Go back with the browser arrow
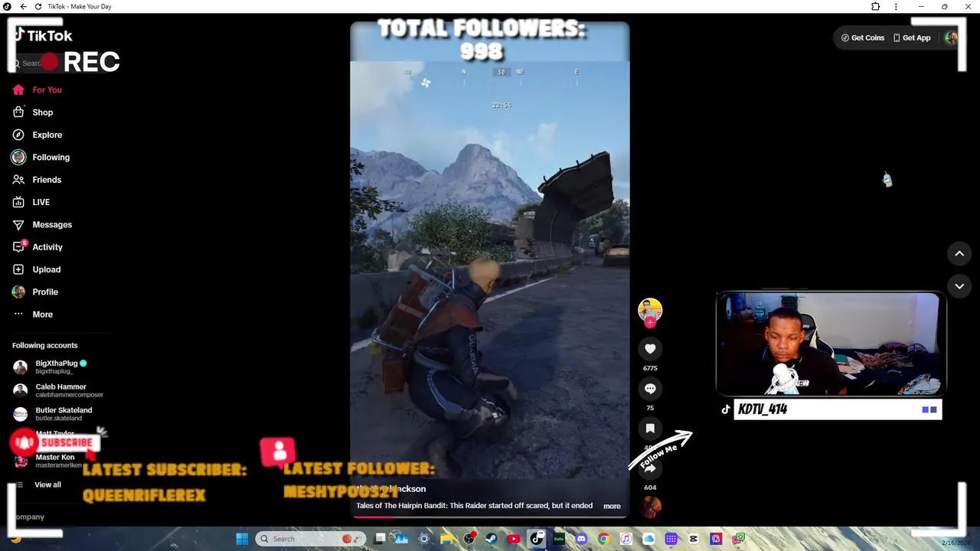The height and width of the screenshot is (551, 980). coord(23,6)
